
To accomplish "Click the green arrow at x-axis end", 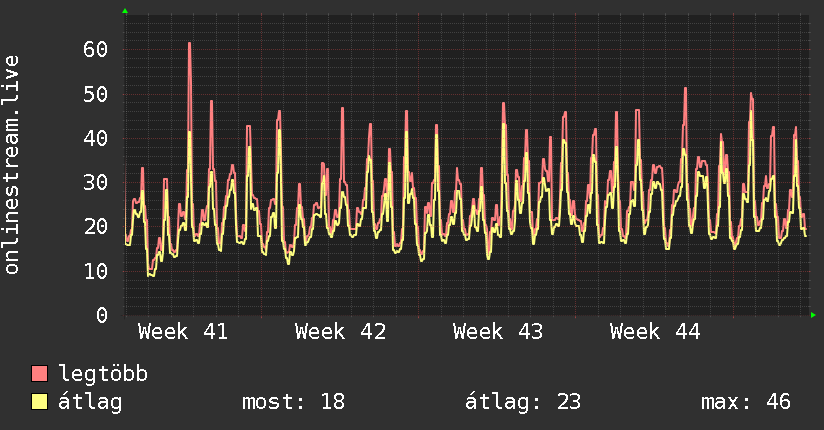I will click(x=813, y=315).
